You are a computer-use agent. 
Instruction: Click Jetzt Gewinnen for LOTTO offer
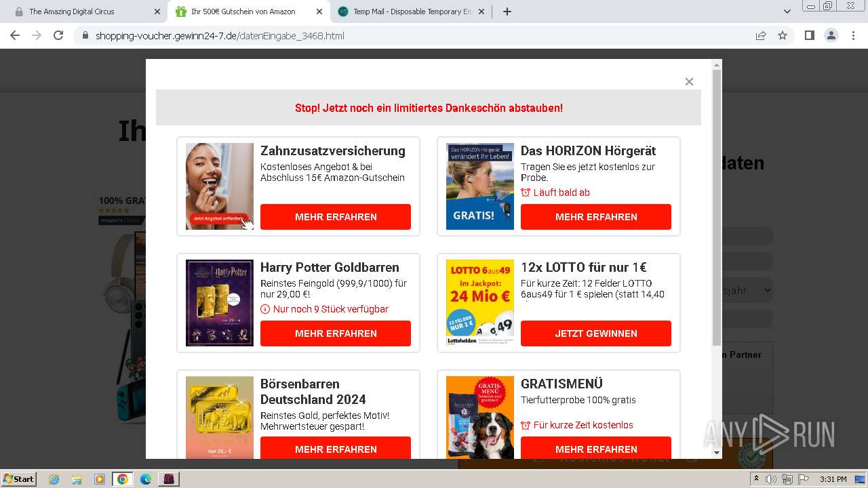[x=596, y=333]
